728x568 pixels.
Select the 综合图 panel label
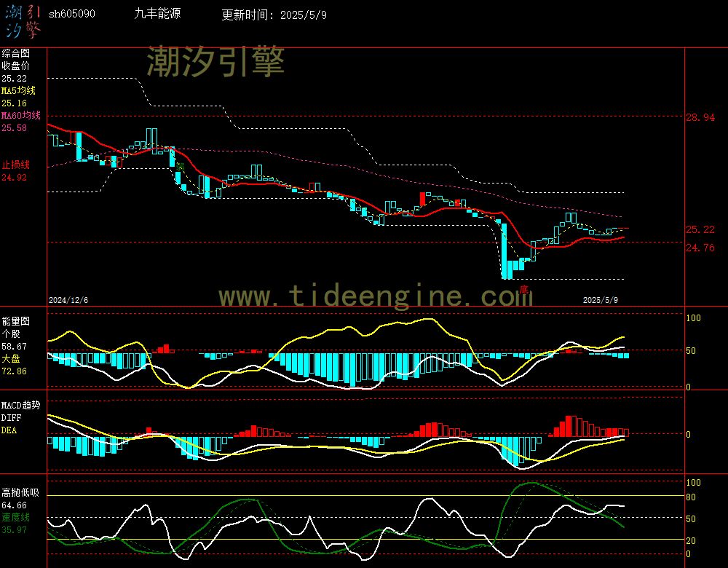point(16,53)
